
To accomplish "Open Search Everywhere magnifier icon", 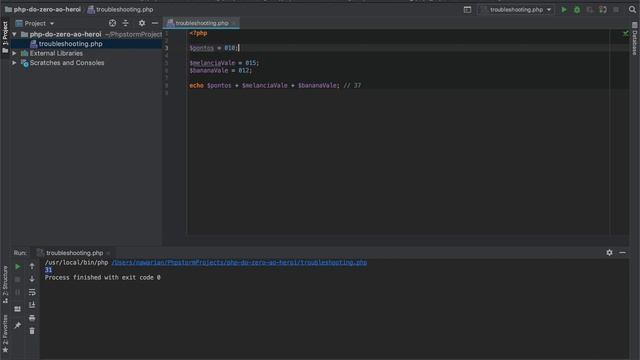I will (x=632, y=9).
